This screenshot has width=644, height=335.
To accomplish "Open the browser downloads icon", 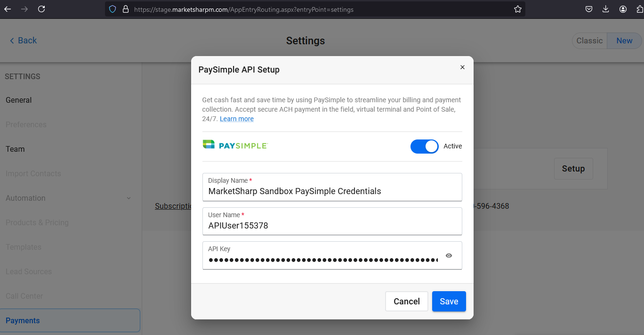I will pyautogui.click(x=606, y=9).
